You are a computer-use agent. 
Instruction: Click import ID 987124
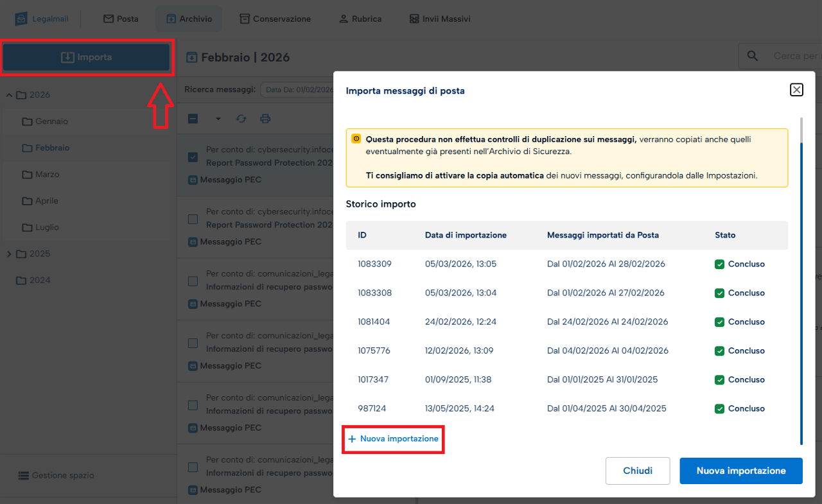coord(372,408)
